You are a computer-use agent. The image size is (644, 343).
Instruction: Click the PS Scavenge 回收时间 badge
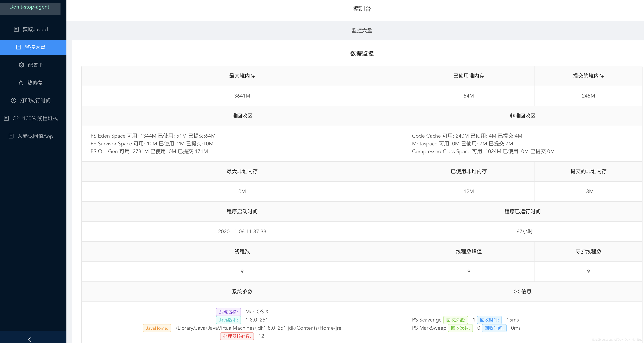pyautogui.click(x=489, y=320)
